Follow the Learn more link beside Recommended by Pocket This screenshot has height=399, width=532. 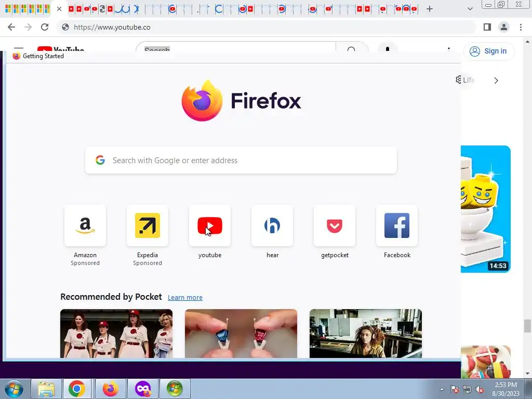(185, 298)
